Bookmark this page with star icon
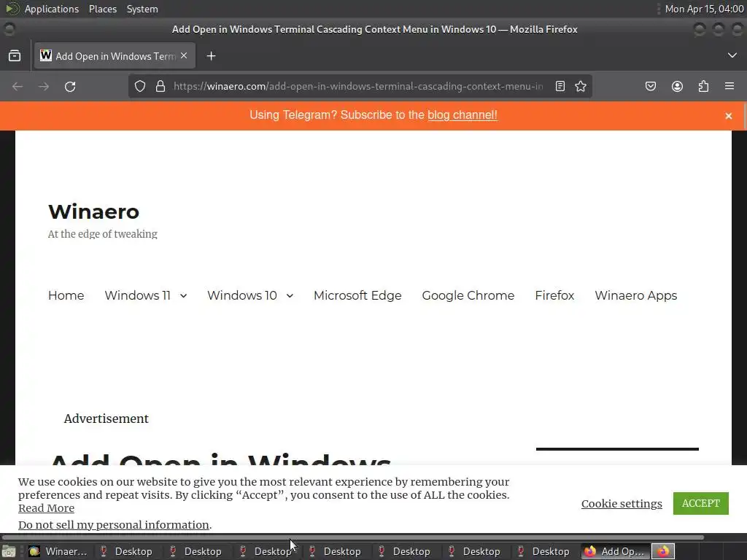747x560 pixels. pos(580,86)
